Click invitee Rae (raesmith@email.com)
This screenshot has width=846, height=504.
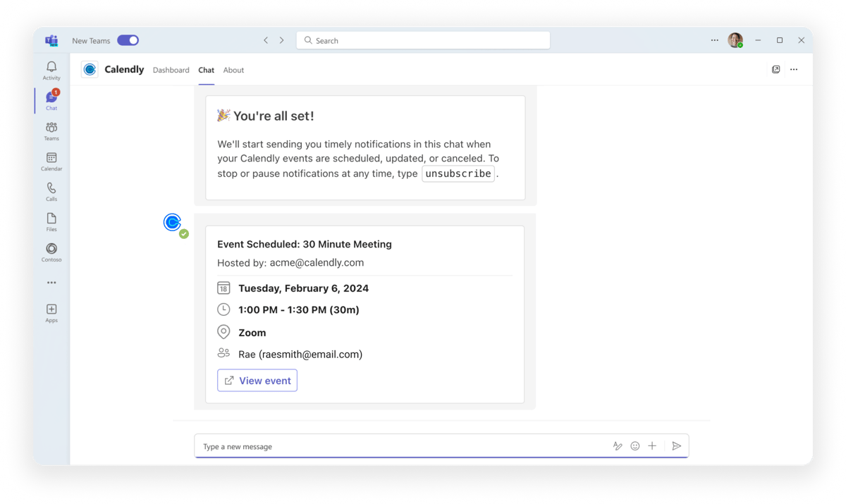pos(300,355)
